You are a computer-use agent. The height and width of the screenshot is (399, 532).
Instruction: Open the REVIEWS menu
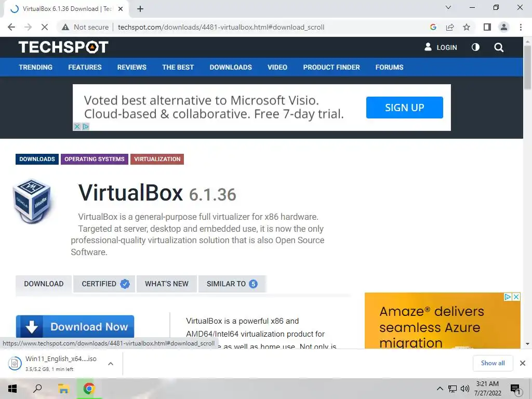click(131, 67)
